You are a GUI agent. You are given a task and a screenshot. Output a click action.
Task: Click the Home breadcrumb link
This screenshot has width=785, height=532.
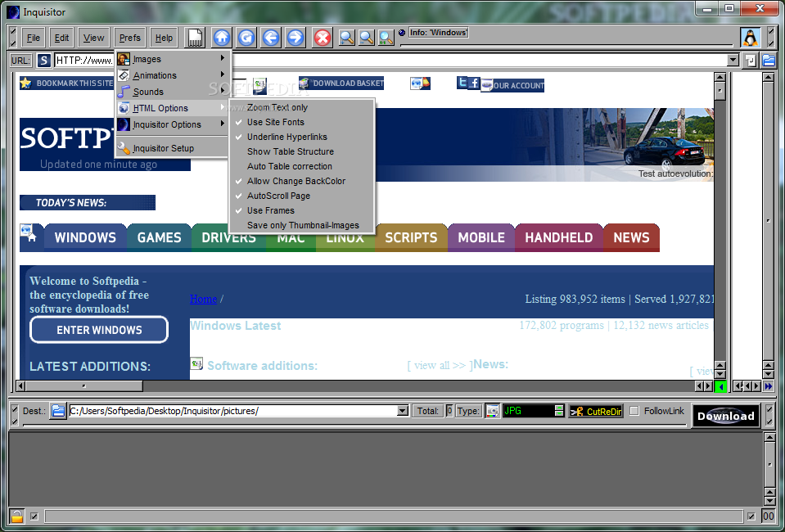click(203, 300)
